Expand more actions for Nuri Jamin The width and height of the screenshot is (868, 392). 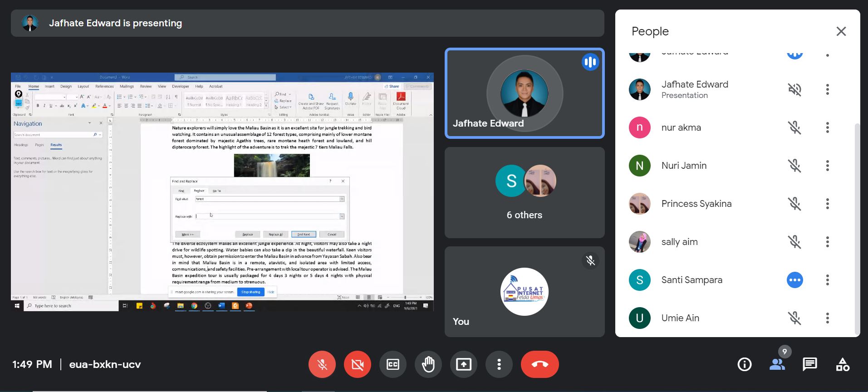pos(828,166)
